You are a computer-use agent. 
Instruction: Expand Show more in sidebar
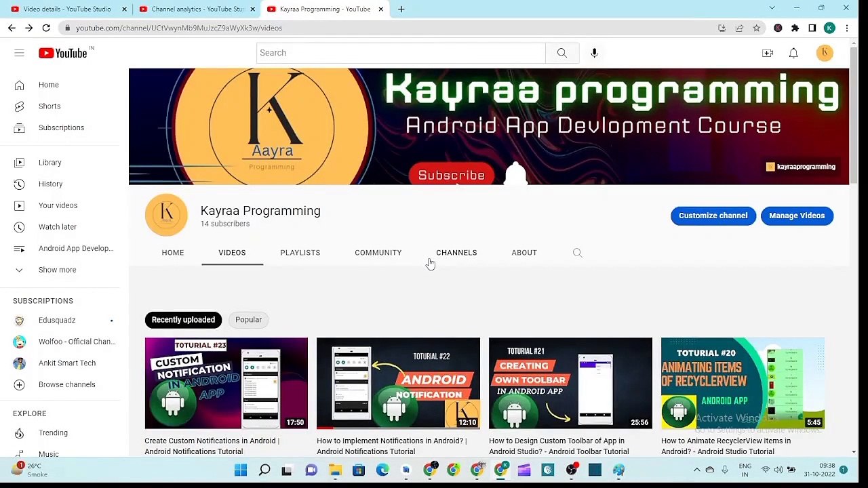click(x=57, y=270)
